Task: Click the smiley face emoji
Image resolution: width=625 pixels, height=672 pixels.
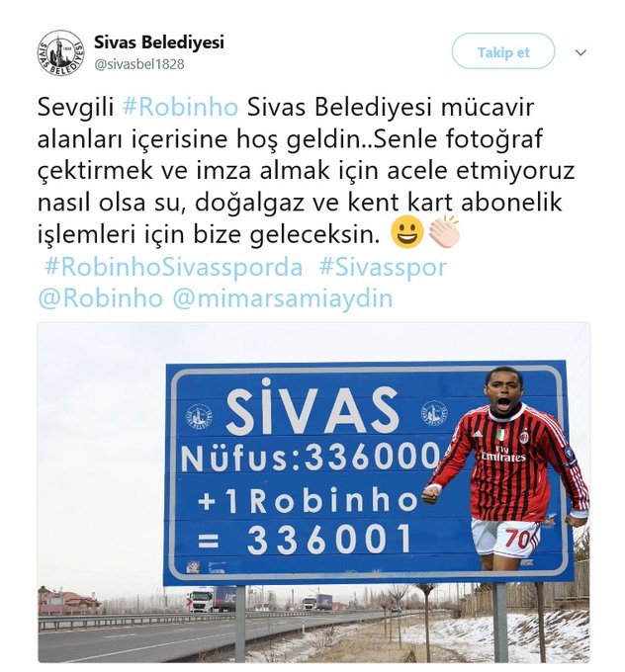Action: pos(407,232)
